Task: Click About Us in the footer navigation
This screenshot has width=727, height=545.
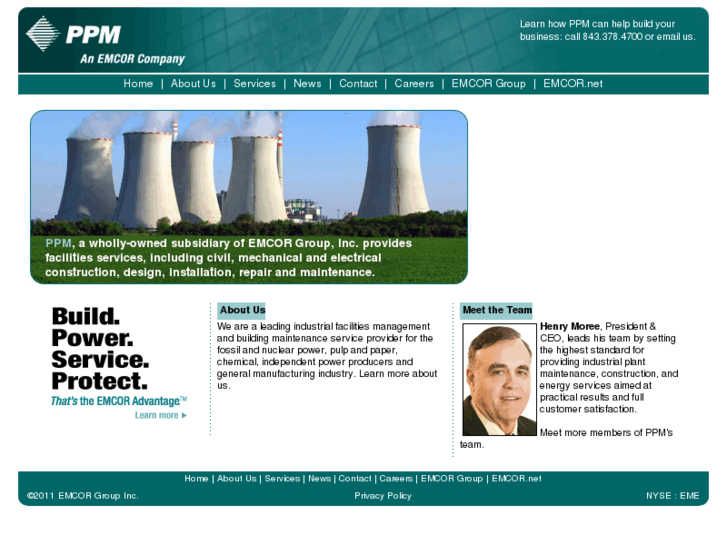Action: tap(236, 478)
